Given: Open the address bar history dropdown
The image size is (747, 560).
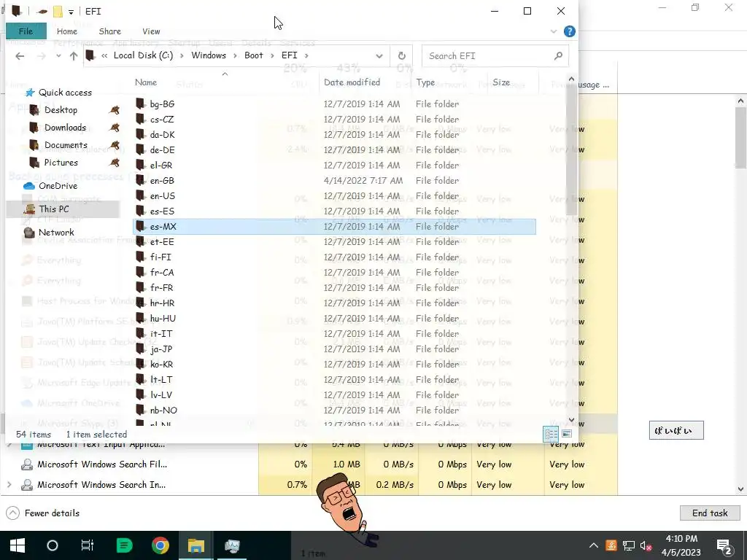Looking at the screenshot, I should tap(379, 56).
